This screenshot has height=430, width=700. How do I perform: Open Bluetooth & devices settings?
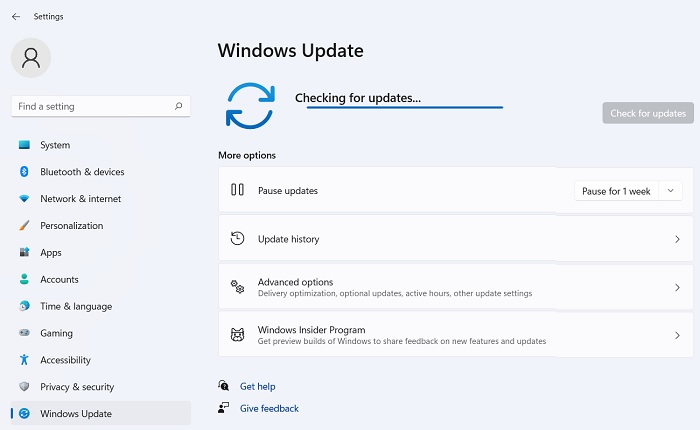tap(101, 171)
